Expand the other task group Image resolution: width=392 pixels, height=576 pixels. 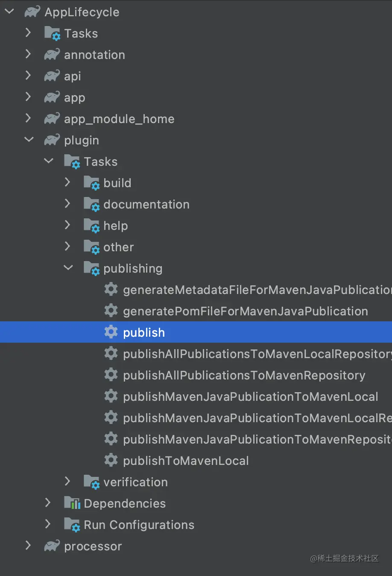coord(67,246)
